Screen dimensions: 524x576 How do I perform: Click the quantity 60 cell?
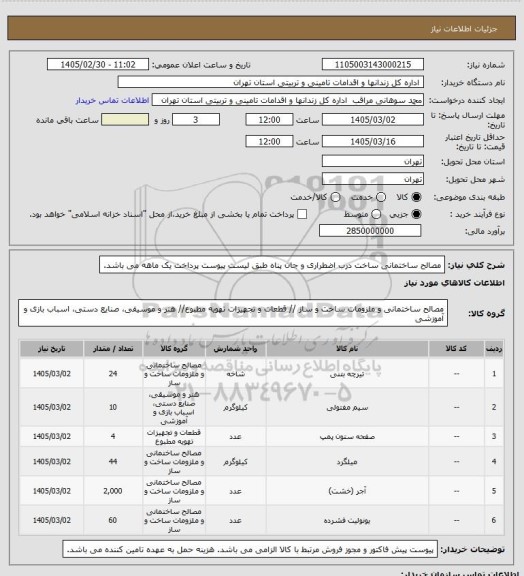(x=113, y=521)
